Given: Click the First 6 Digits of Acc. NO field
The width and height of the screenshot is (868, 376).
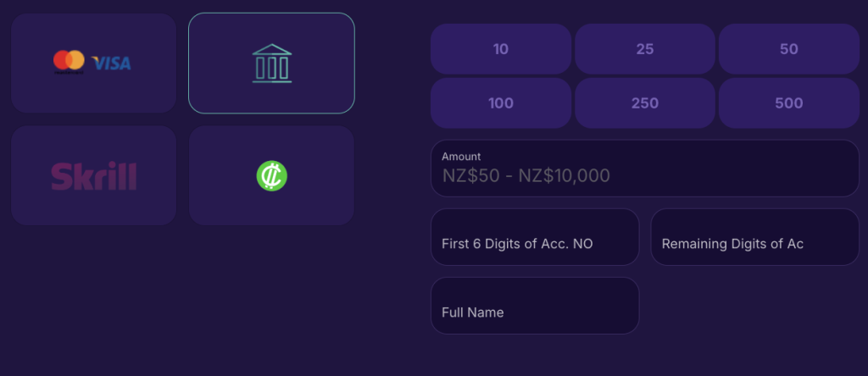Looking at the screenshot, I should click(x=535, y=236).
